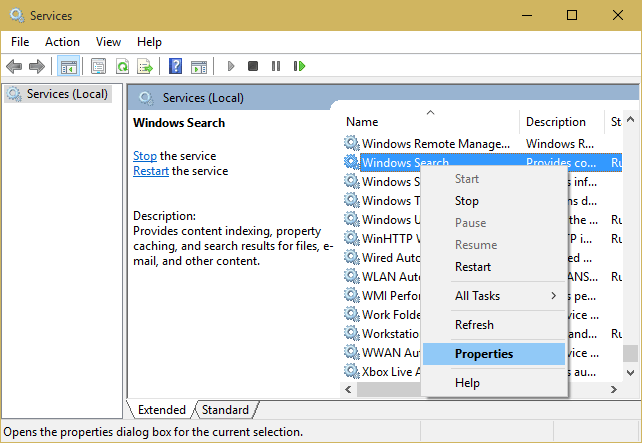Choose Restart in the context menu

494,267
